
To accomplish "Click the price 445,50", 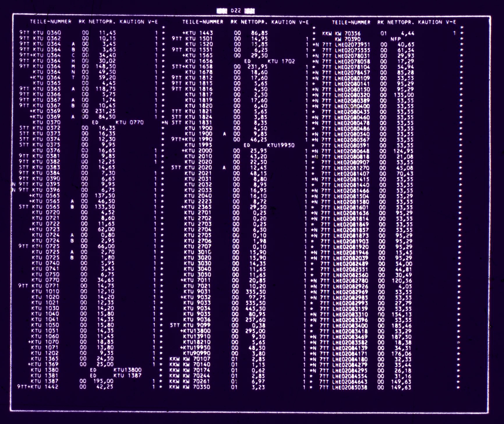I will pyautogui.click(x=255, y=308).
